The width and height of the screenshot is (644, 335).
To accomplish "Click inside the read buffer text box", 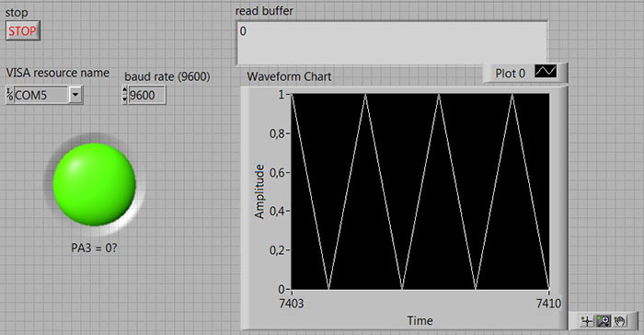I will [x=392, y=43].
